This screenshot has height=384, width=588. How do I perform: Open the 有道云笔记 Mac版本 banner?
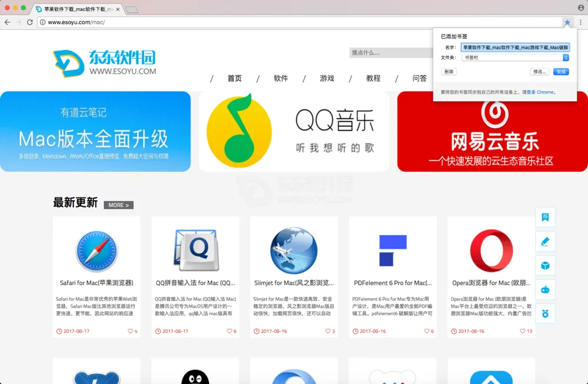pyautogui.click(x=95, y=132)
